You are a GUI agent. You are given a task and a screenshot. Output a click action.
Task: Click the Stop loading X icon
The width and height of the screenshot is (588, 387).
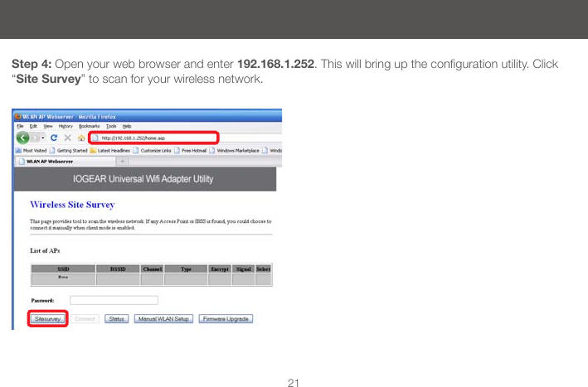click(67, 138)
